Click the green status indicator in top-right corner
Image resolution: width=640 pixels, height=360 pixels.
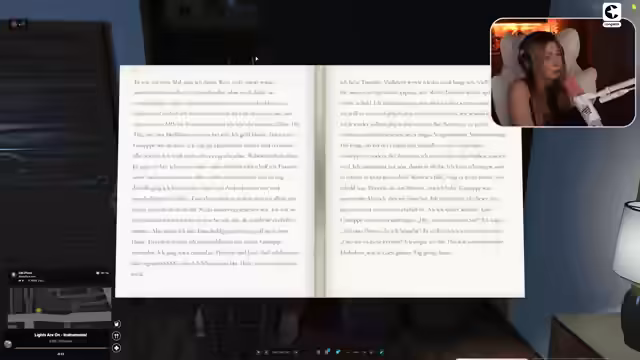click(634, 7)
